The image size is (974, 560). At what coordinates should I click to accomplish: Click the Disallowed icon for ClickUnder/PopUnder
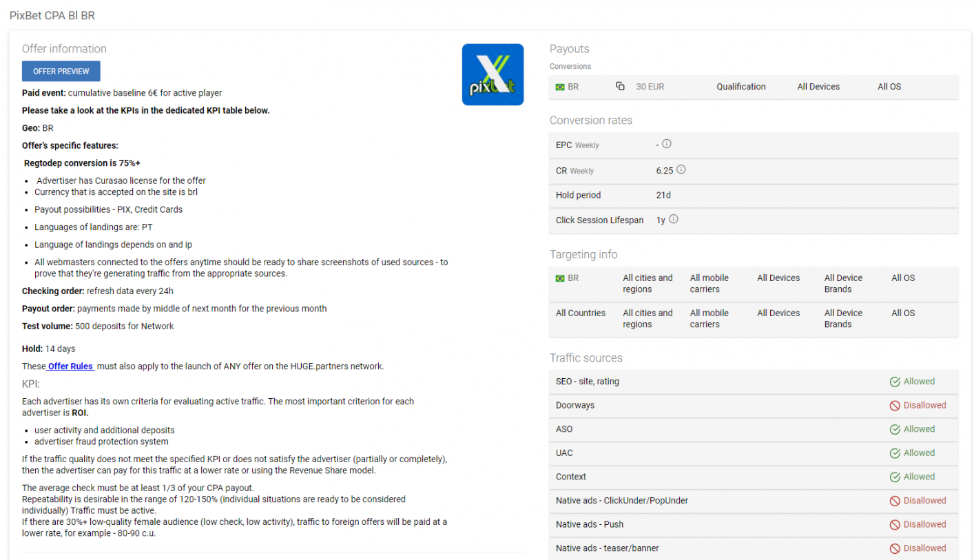(x=895, y=501)
